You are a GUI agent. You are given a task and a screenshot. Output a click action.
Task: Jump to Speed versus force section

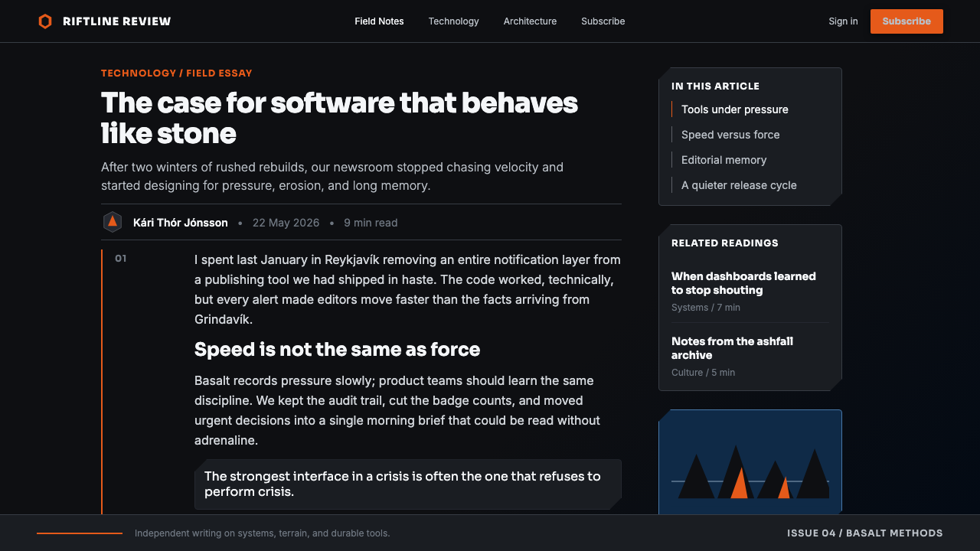[x=730, y=135]
